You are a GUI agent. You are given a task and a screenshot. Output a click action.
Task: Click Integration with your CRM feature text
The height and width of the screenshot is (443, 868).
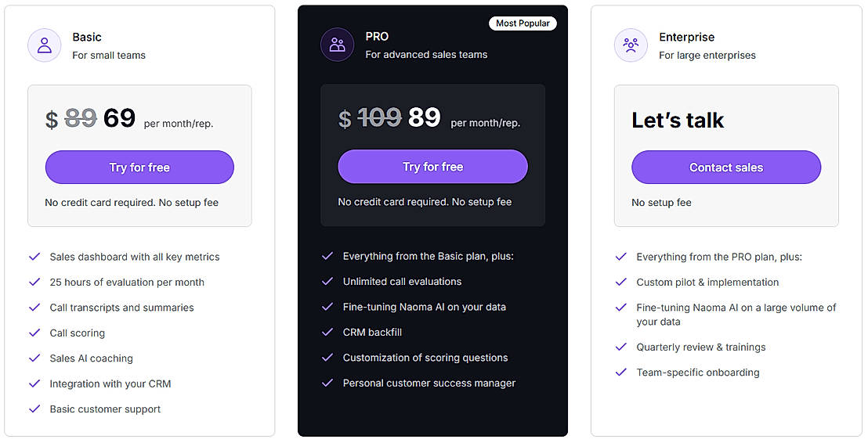[110, 384]
